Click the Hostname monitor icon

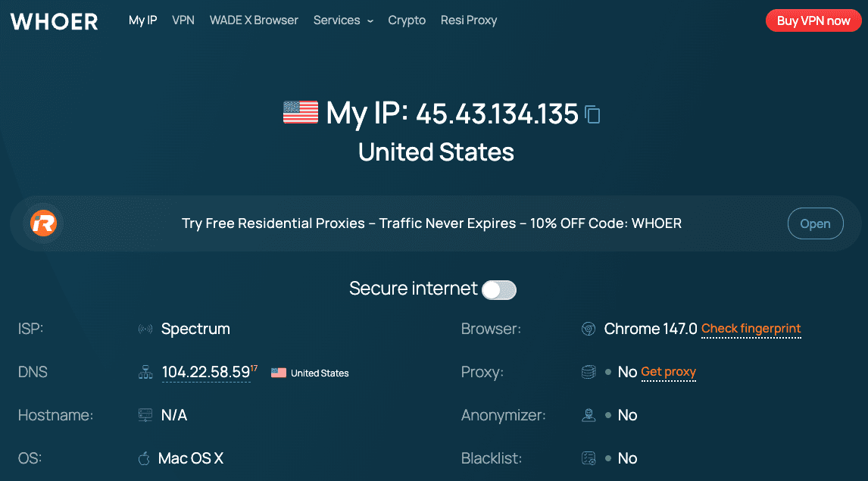145,415
